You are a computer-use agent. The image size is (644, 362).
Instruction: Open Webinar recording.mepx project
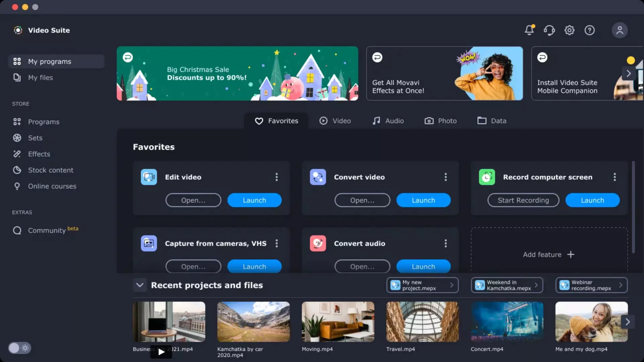pyautogui.click(x=591, y=285)
